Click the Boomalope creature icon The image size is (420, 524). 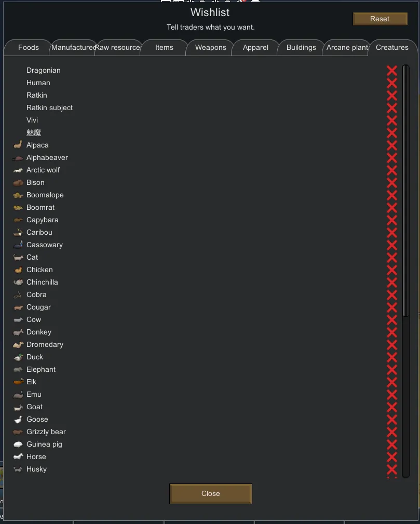point(18,195)
